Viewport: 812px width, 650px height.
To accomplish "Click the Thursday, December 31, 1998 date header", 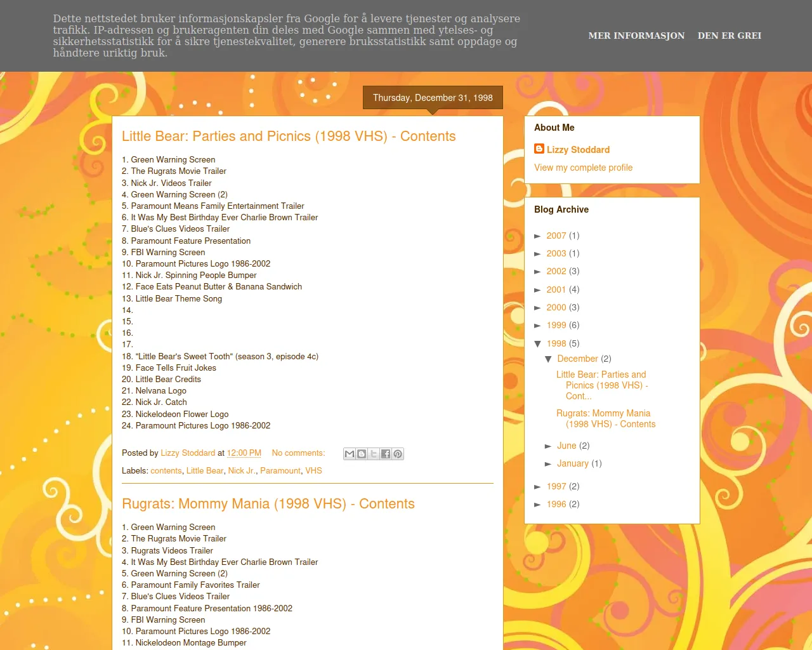I will coord(433,98).
